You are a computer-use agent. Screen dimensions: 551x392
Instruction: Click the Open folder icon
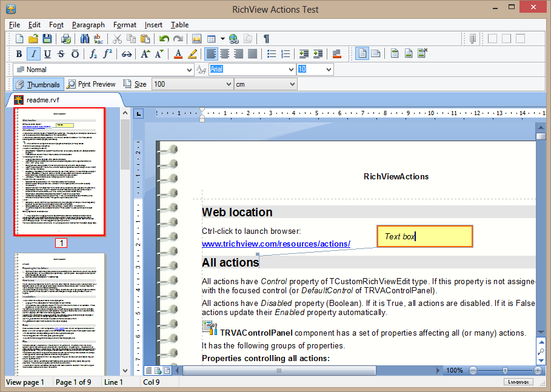tap(33, 39)
